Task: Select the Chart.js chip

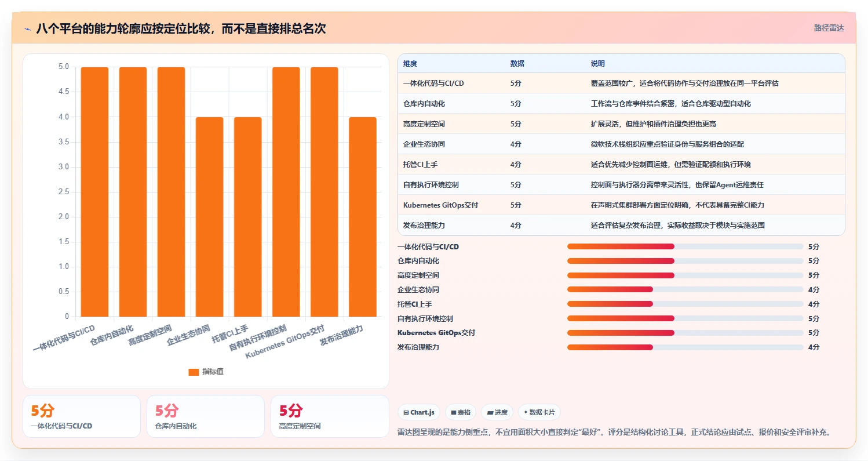Action: click(419, 412)
